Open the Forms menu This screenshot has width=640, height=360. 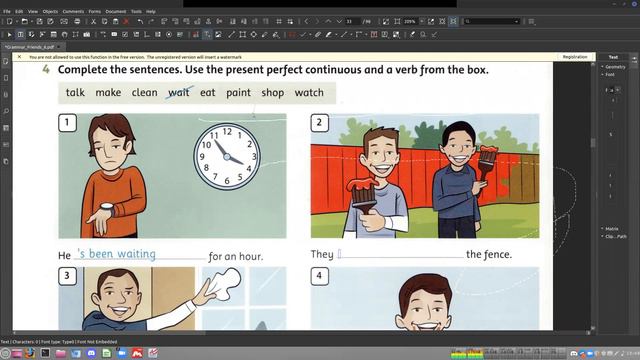pos(95,11)
